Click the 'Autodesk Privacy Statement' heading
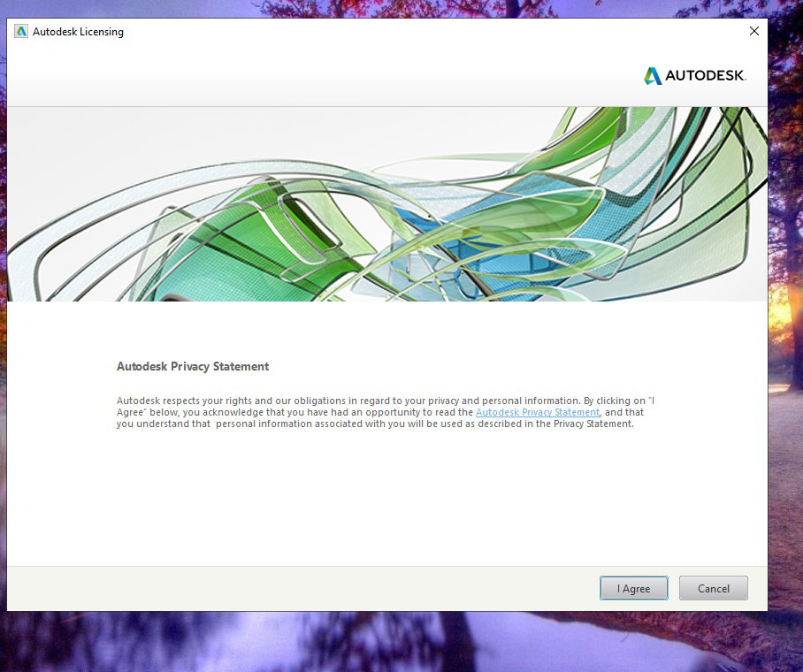 (x=193, y=366)
